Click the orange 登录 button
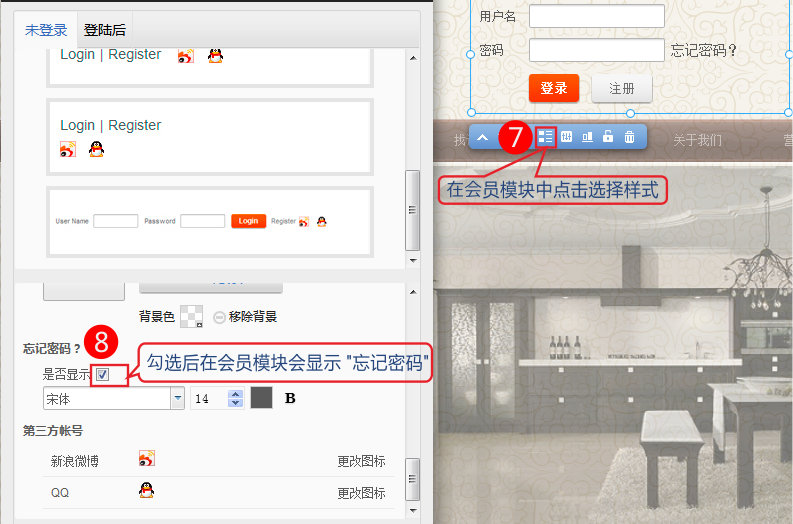Viewport: 793px width, 524px height. point(553,88)
